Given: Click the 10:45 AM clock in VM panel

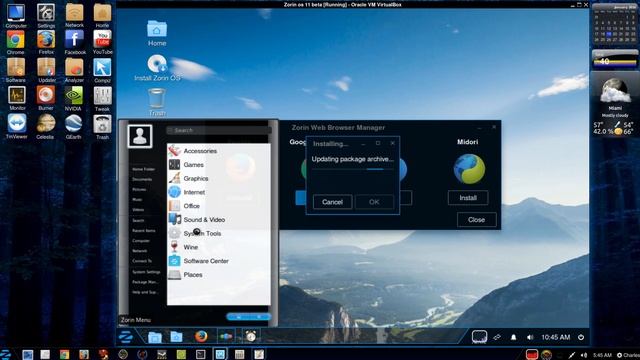Looking at the screenshot, I should tap(556, 337).
